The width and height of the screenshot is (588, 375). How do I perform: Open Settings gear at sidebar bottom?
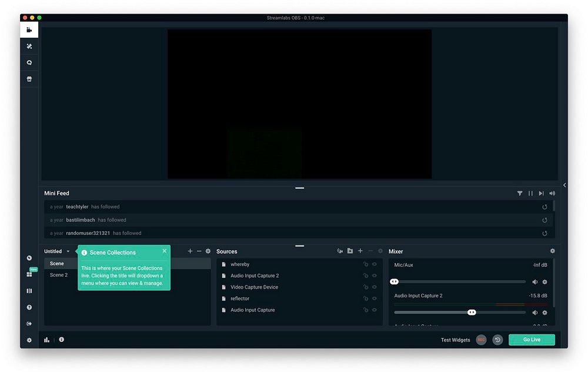tap(29, 340)
